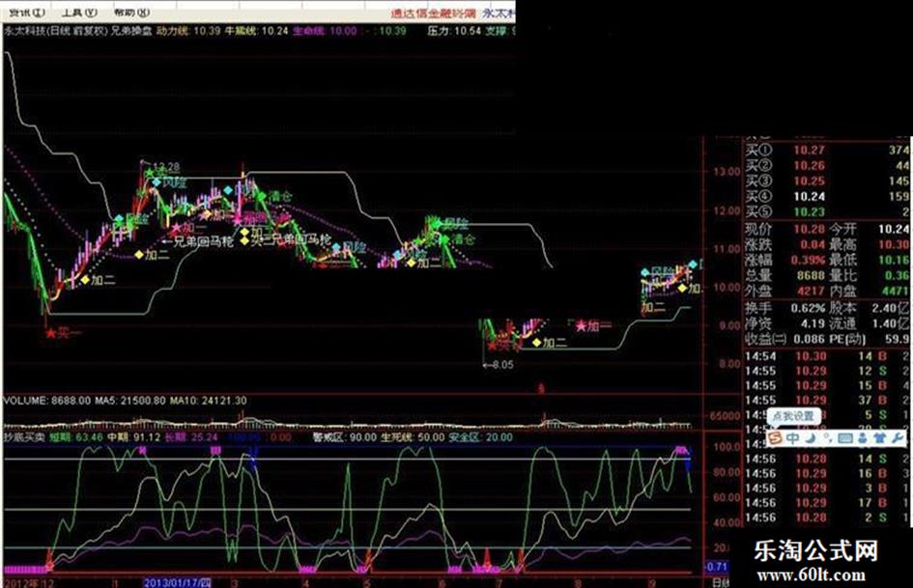The height and width of the screenshot is (588, 913).
Task: Click the 今开 10.24 open price value
Action: coord(894,230)
